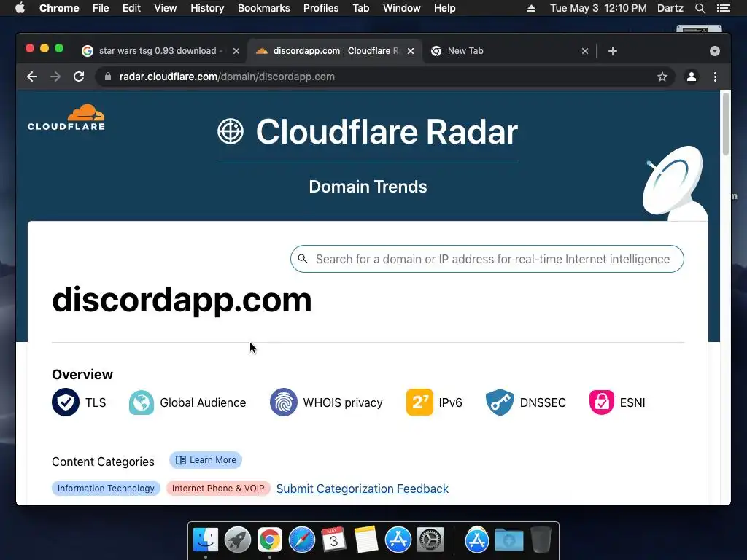Open Notification Center list icon in menu bar

coord(723,8)
